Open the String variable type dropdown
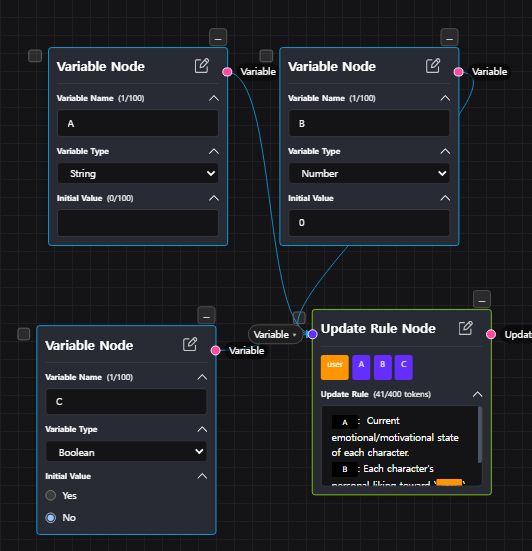 click(138, 173)
